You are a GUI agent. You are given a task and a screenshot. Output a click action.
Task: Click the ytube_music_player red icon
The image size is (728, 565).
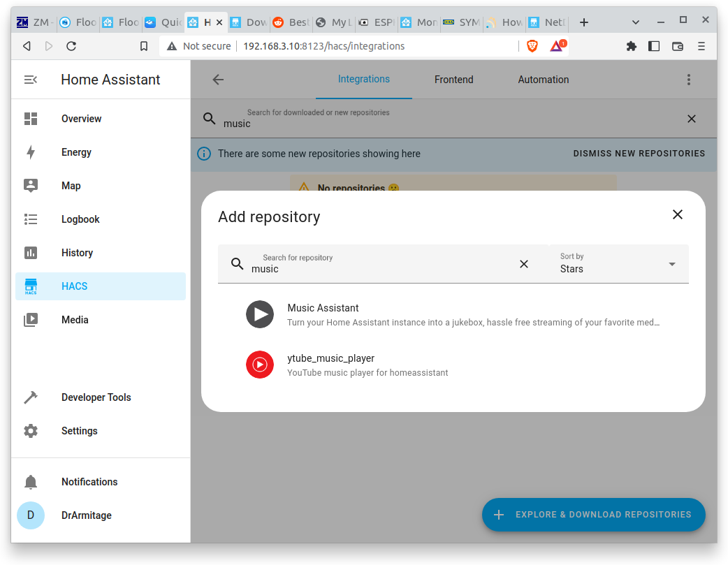point(260,365)
